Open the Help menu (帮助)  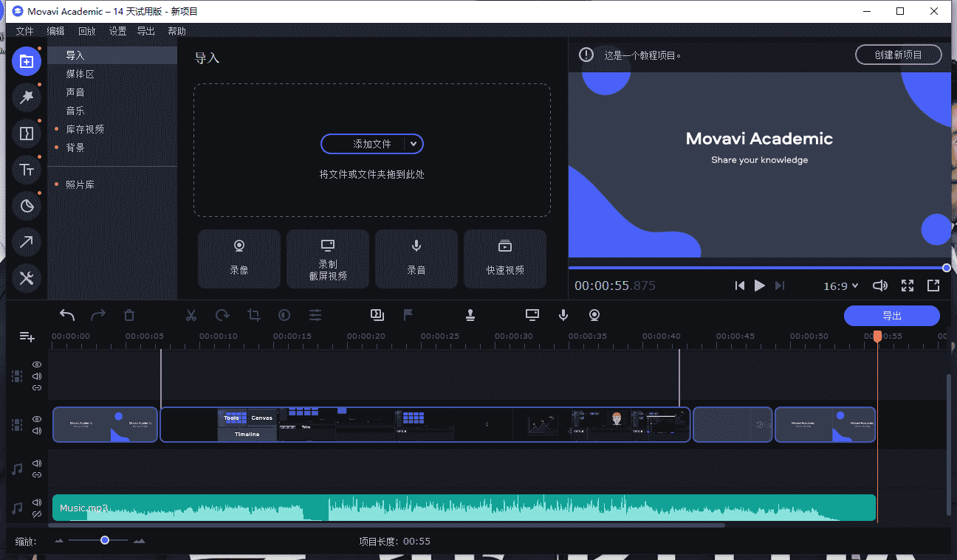pyautogui.click(x=176, y=31)
